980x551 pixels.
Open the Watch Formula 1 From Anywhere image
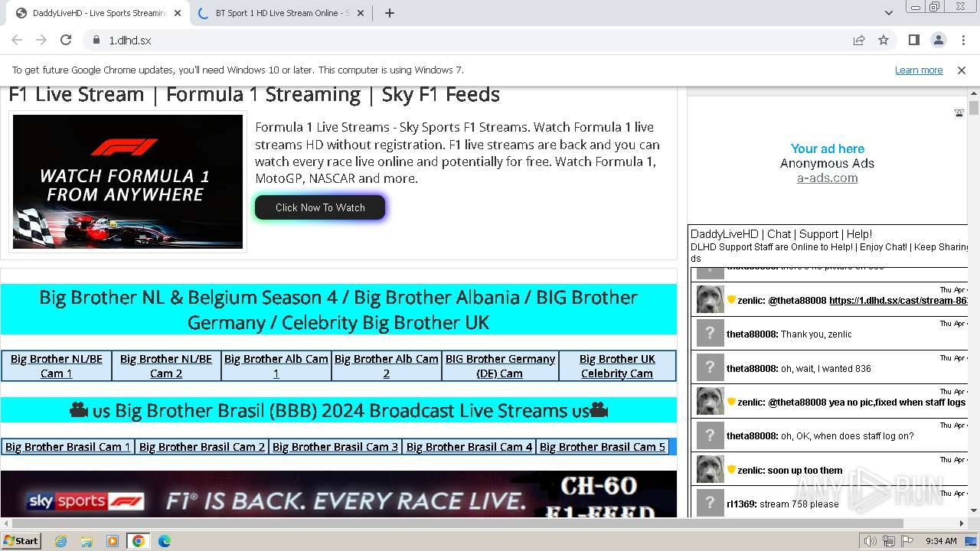[128, 181]
